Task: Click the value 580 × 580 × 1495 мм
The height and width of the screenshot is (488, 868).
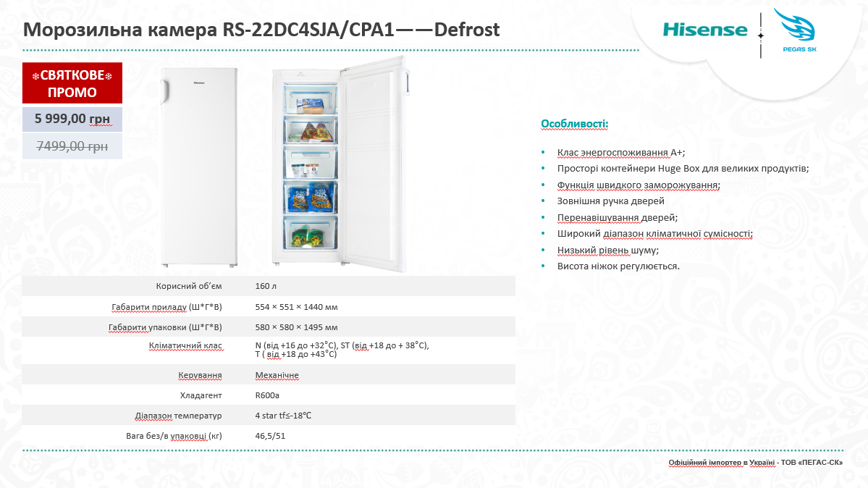Action: click(x=296, y=327)
